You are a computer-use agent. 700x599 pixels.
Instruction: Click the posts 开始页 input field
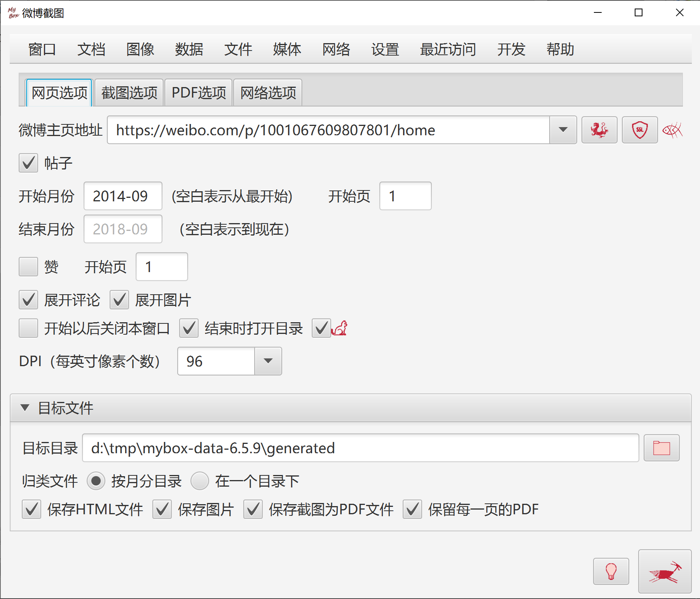(405, 196)
